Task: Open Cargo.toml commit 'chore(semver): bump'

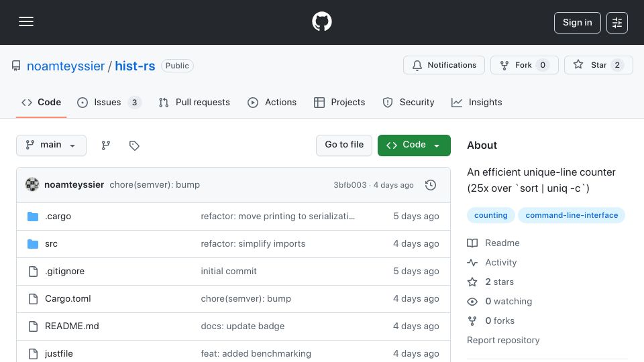Action: (246, 299)
